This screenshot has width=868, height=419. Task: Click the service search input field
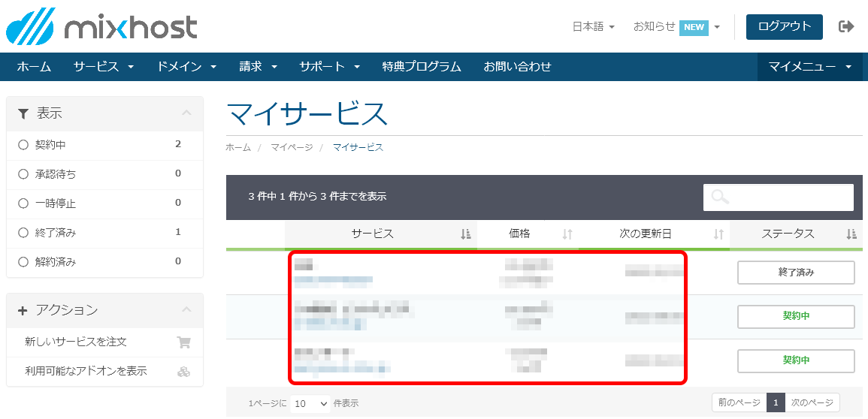point(778,197)
